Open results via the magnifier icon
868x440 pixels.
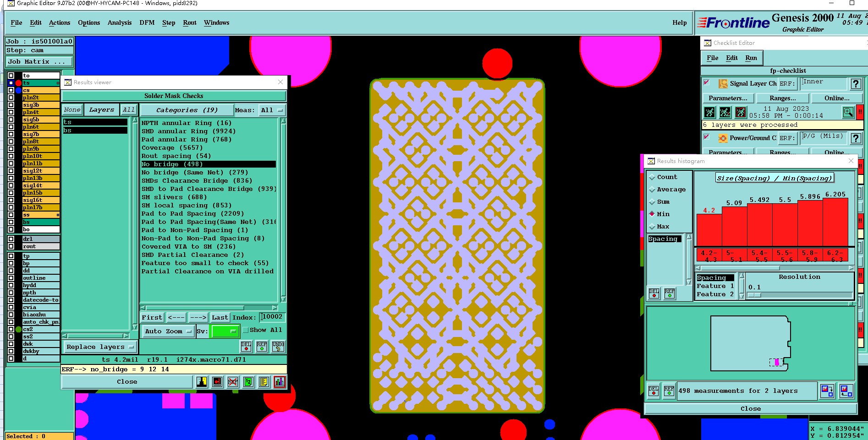point(848,112)
